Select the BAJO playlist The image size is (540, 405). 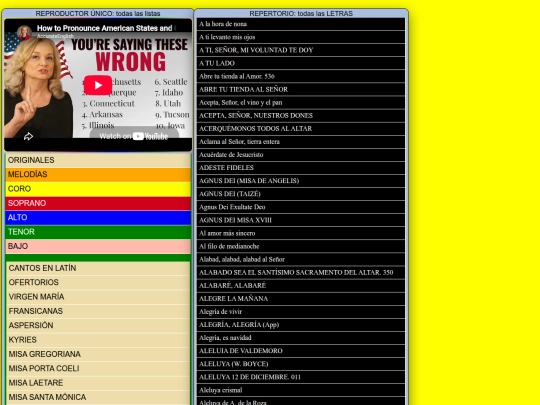98,246
